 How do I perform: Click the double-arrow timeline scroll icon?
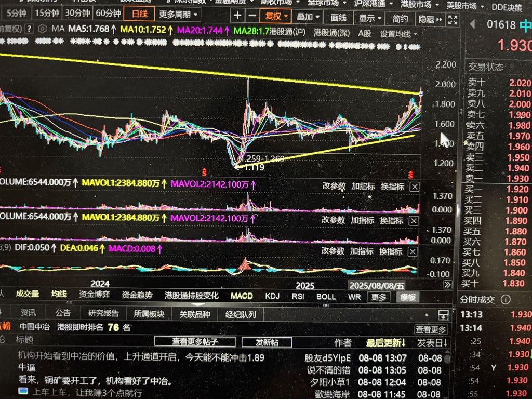coord(447,285)
